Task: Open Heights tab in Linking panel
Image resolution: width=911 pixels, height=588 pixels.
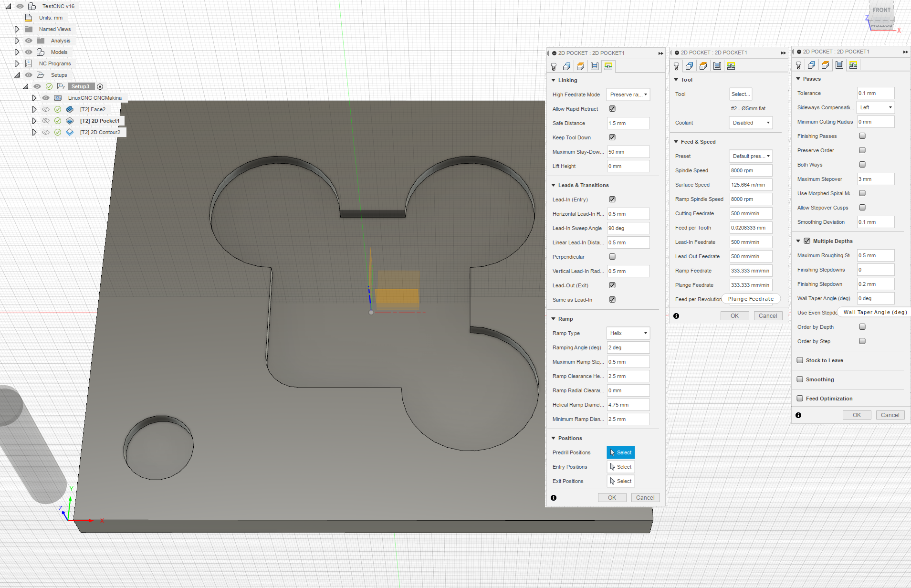Action: click(x=581, y=66)
